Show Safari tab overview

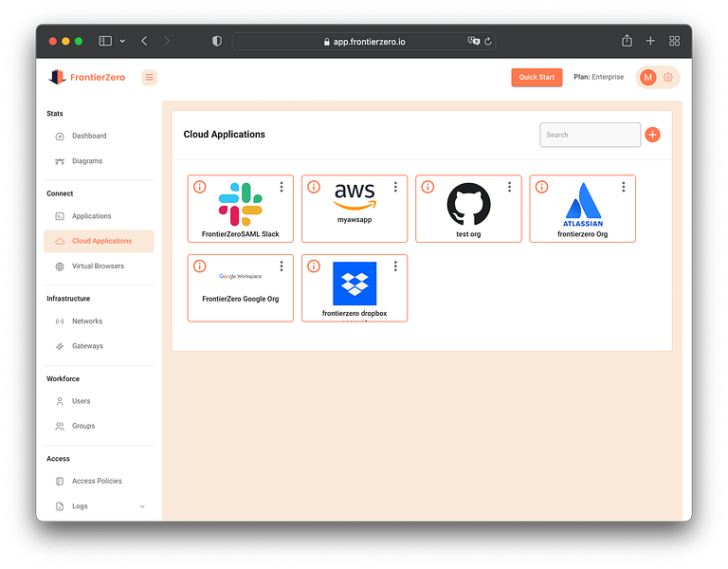[675, 41]
